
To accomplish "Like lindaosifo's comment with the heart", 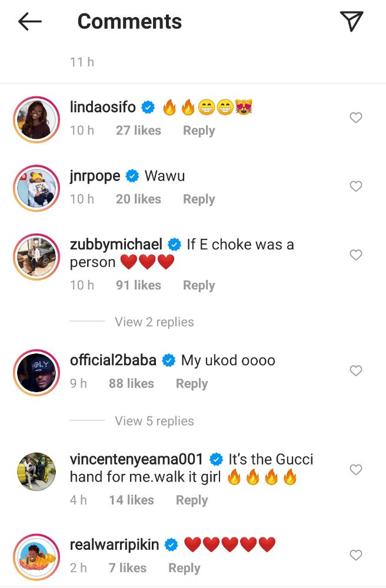I will (x=355, y=118).
